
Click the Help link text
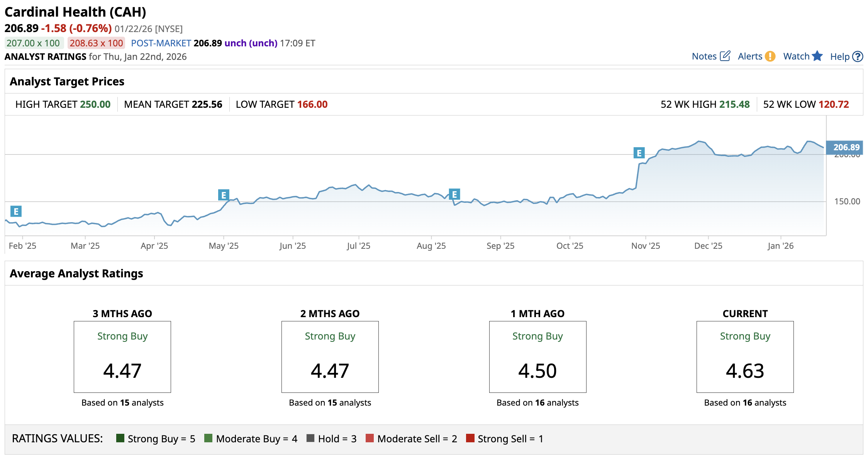(840, 57)
